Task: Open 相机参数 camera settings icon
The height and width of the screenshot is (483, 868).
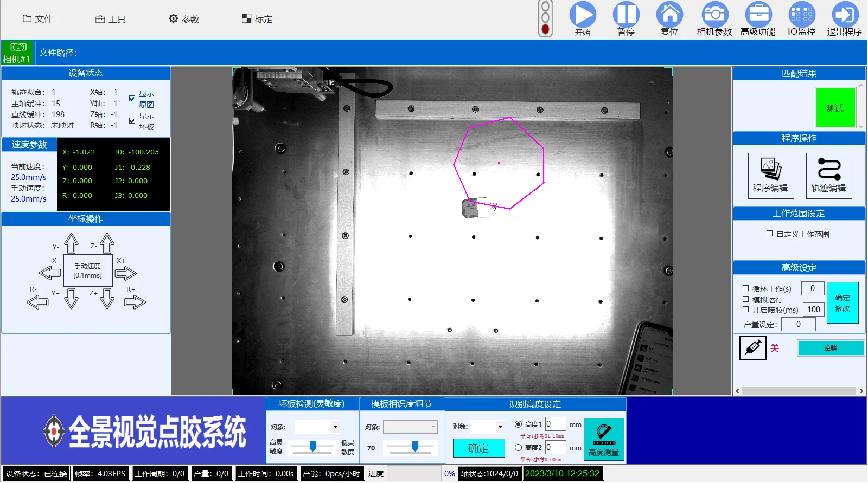Action: (714, 15)
